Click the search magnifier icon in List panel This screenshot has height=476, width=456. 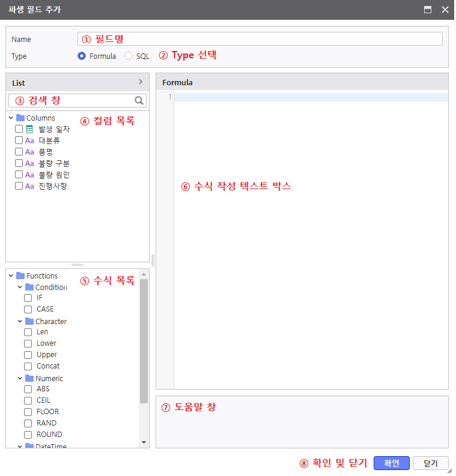139,101
